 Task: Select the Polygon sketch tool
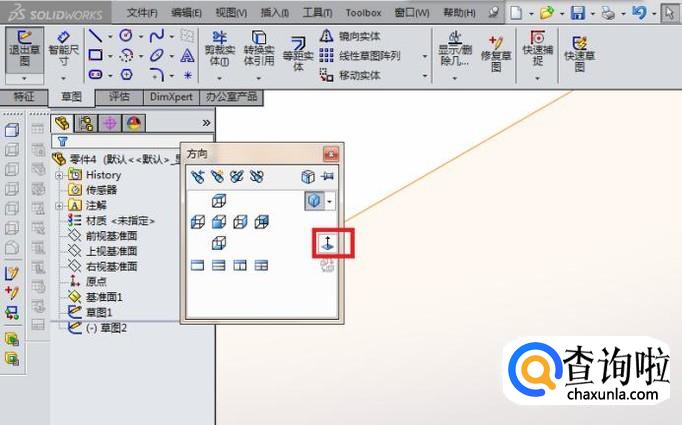tap(126, 75)
